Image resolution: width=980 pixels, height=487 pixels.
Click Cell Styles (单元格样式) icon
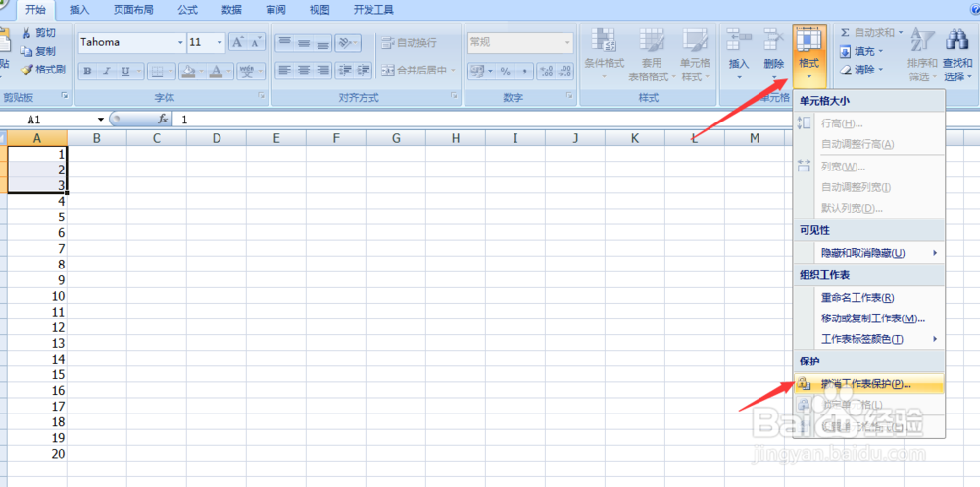695,40
